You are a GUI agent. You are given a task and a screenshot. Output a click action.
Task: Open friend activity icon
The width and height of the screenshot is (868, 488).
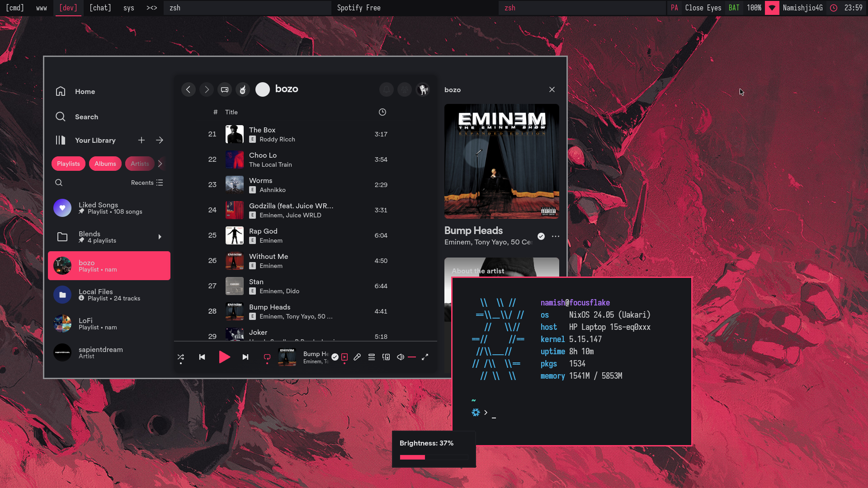[405, 89]
